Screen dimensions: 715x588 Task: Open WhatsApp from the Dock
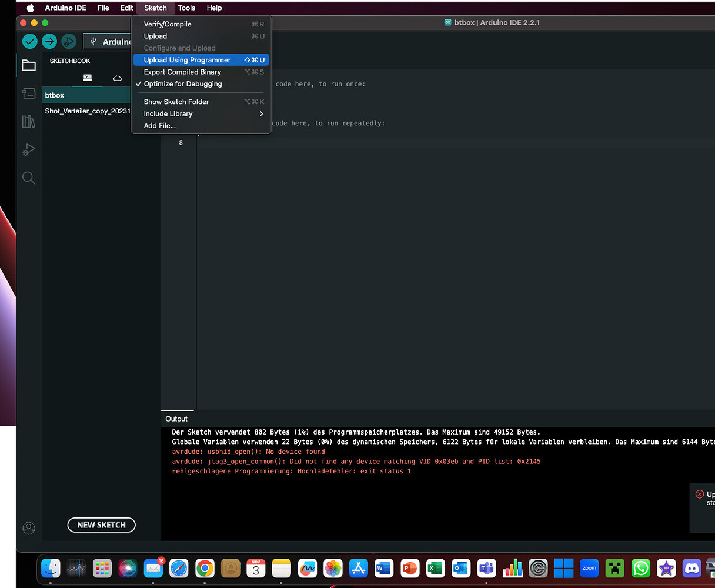click(640, 568)
